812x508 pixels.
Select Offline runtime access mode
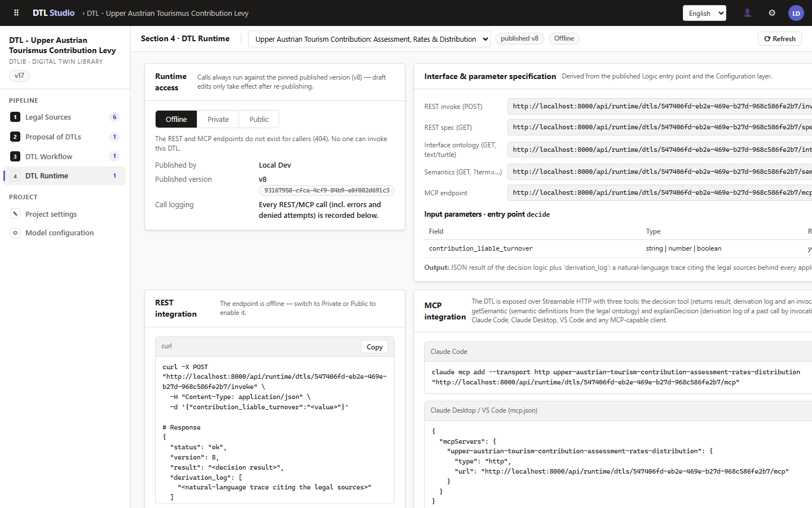[x=176, y=119]
